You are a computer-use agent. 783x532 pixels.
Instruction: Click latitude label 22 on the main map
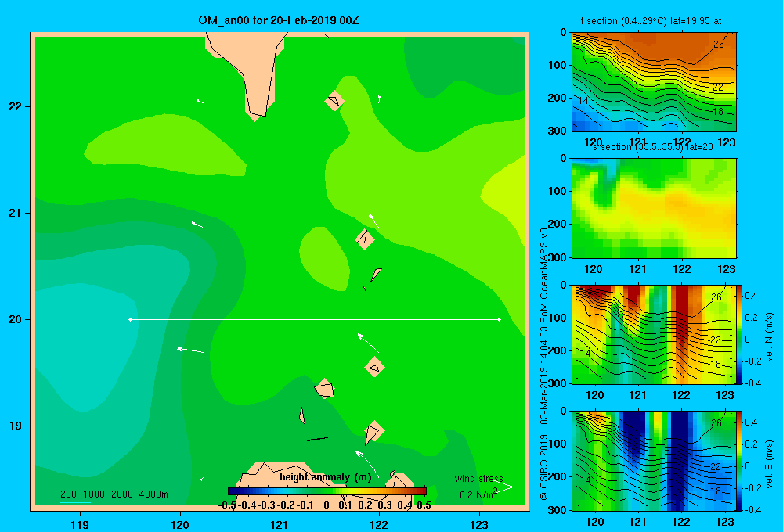(16, 106)
